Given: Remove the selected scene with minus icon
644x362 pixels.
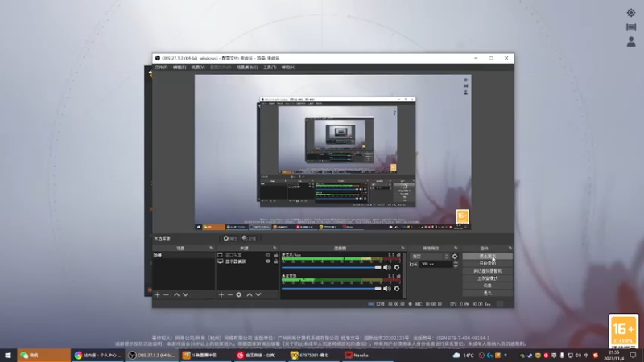Looking at the screenshot, I should point(167,294).
